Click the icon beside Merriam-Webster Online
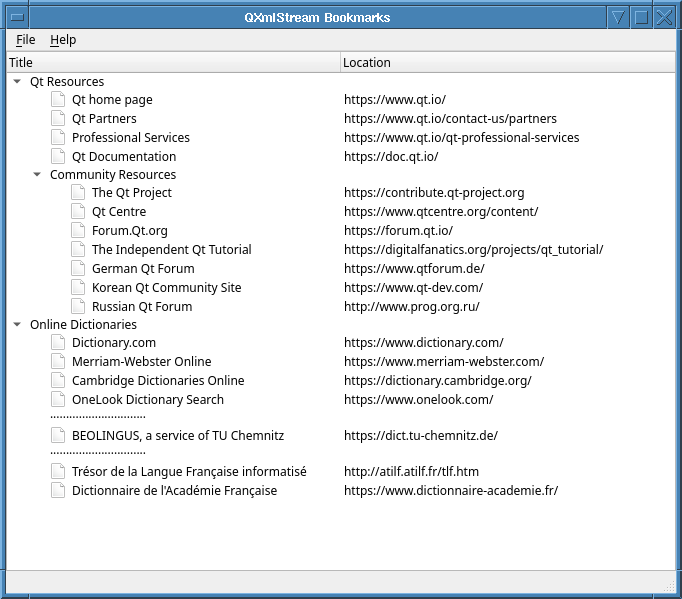Screen dimensions: 682x599 click(58, 362)
